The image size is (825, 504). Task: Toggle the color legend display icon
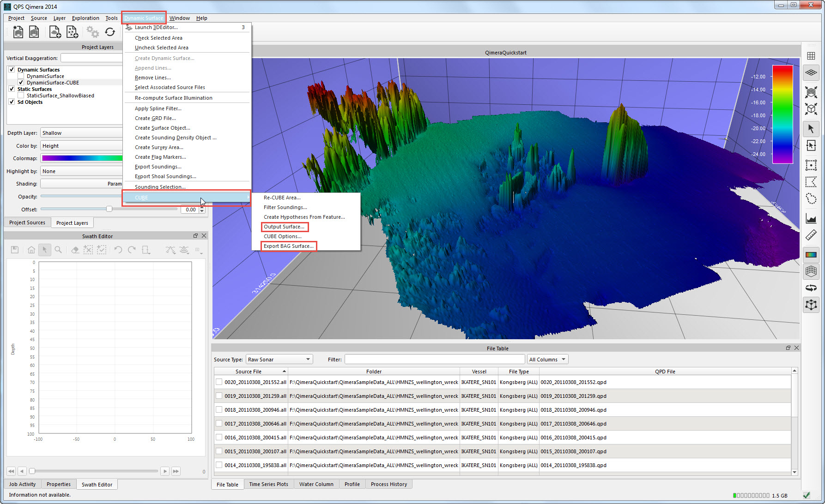coord(811,254)
